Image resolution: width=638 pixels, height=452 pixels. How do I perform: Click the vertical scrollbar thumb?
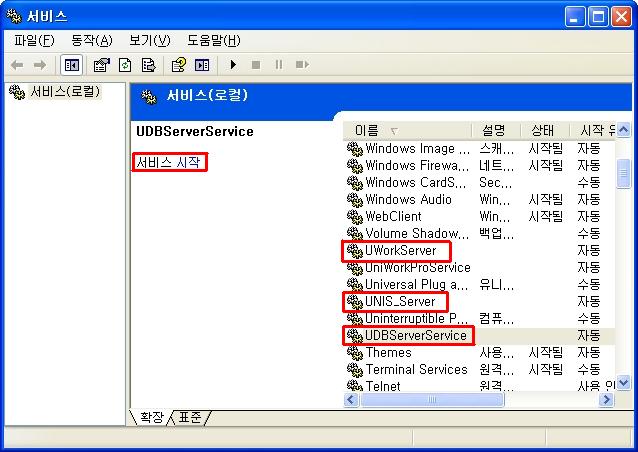click(x=623, y=174)
